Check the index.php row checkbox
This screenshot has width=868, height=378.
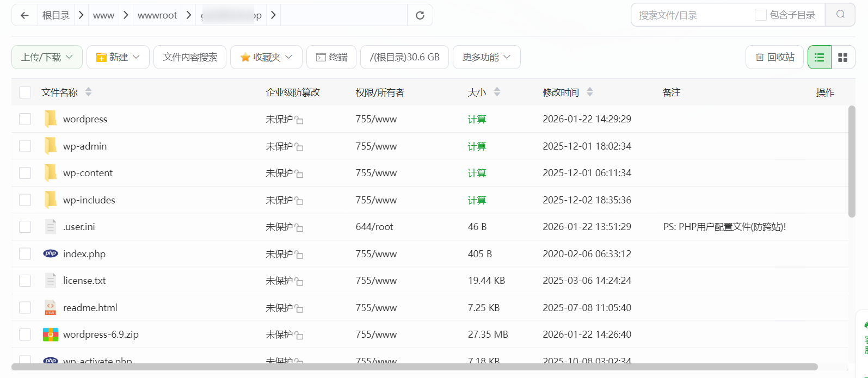coord(25,253)
